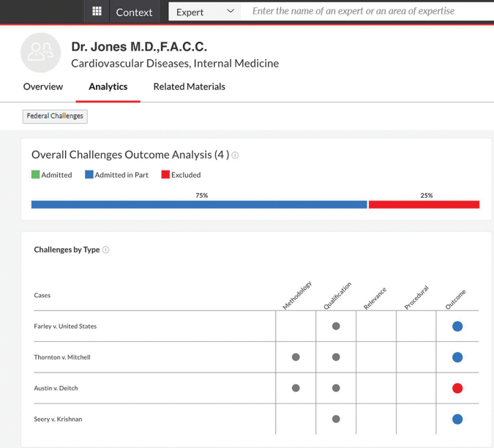Click the Federal Challenges button

[x=55, y=116]
